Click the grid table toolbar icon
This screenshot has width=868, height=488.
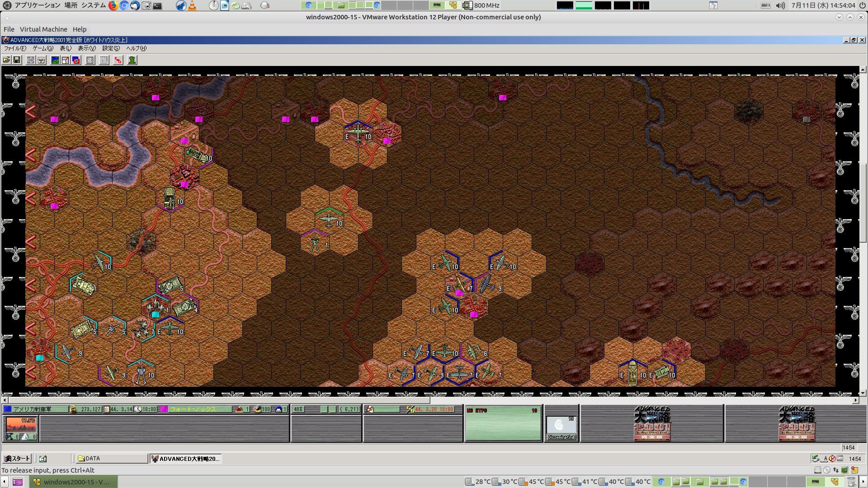(90, 60)
